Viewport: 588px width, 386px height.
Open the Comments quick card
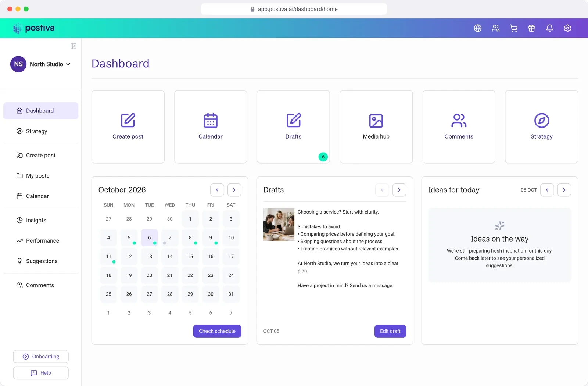coord(459,127)
